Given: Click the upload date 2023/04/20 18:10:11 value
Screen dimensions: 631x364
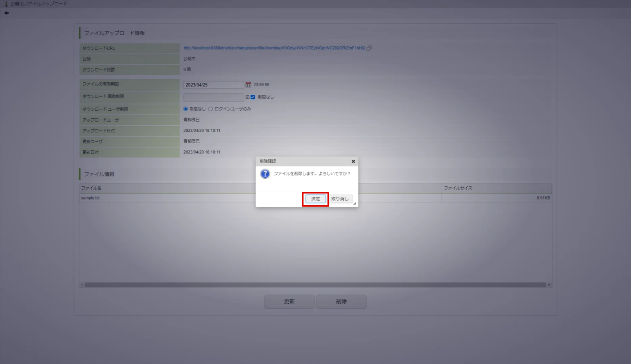Looking at the screenshot, I should (202, 130).
